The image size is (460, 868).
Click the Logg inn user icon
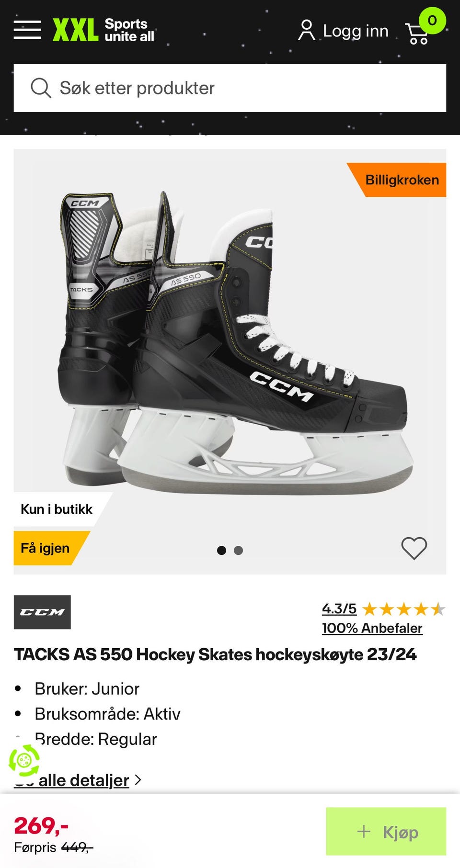pyautogui.click(x=306, y=30)
